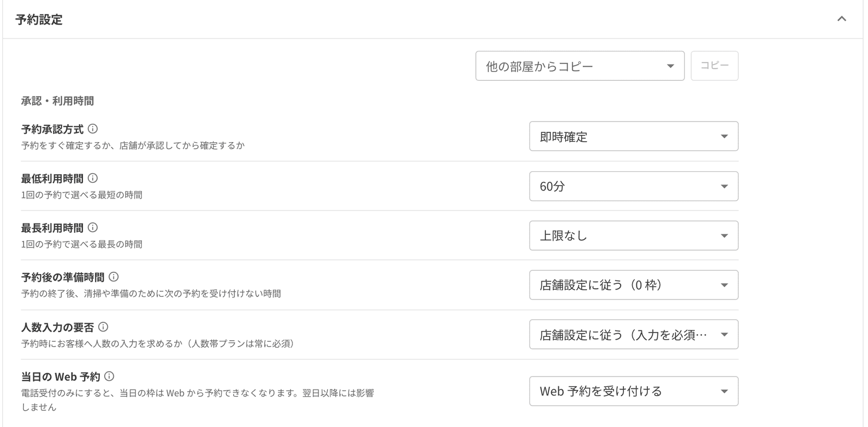Click the 予約設定 section title
This screenshot has width=868, height=427.
coord(39,20)
